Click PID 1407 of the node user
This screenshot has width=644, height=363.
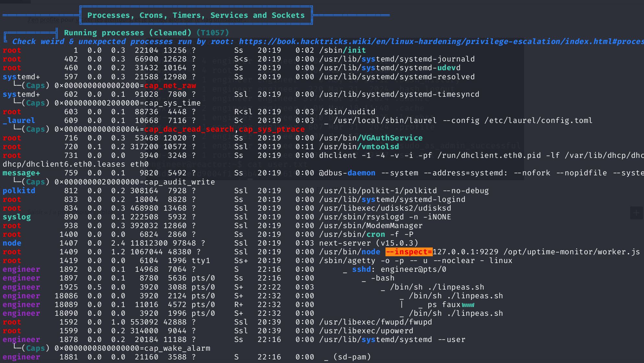point(69,243)
